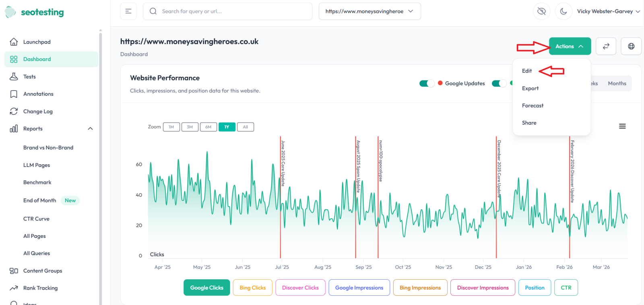Viewport: 644px width, 305px height.
Task: Collapse the Reports section chevron
Action: point(90,129)
